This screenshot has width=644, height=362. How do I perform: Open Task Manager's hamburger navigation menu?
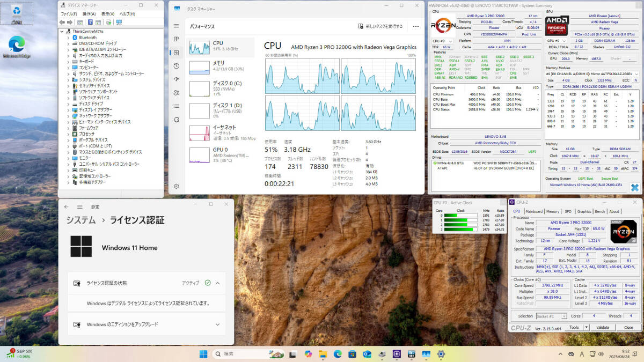(x=177, y=26)
